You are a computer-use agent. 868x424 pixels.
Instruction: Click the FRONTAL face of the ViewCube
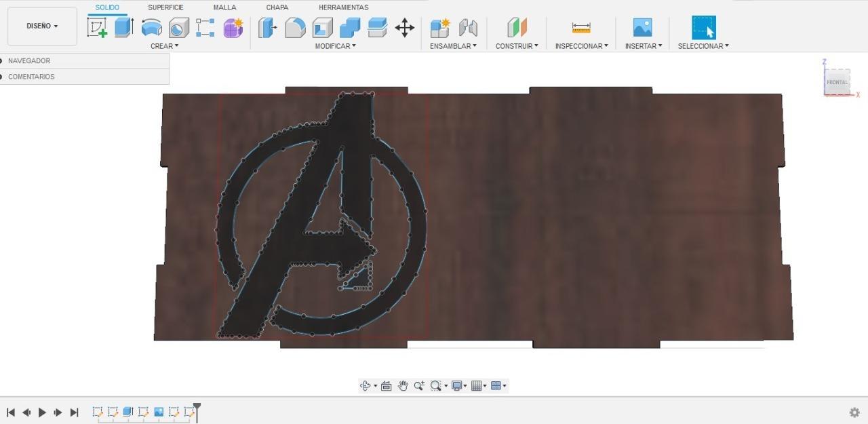pyautogui.click(x=837, y=82)
